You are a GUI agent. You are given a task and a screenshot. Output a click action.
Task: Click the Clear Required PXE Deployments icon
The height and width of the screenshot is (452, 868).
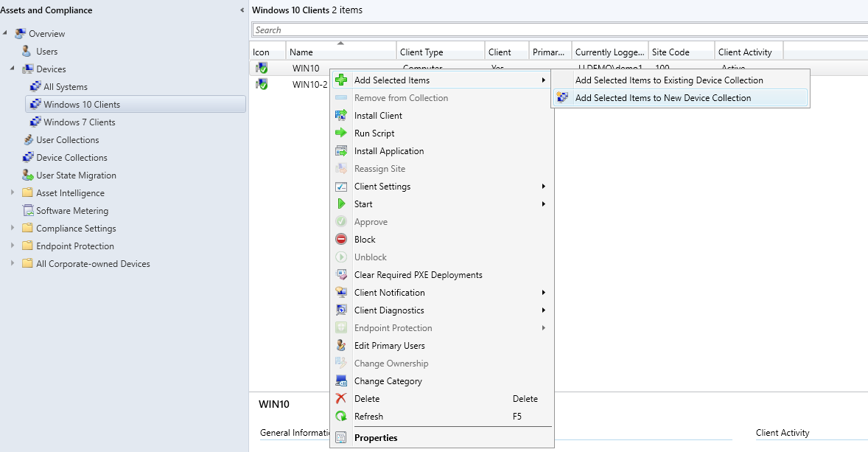[341, 275]
